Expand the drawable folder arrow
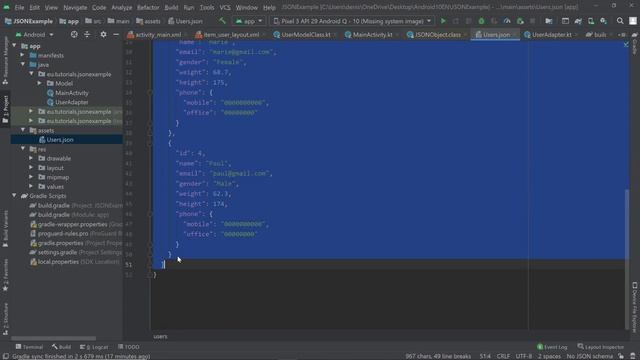 [x=31, y=158]
